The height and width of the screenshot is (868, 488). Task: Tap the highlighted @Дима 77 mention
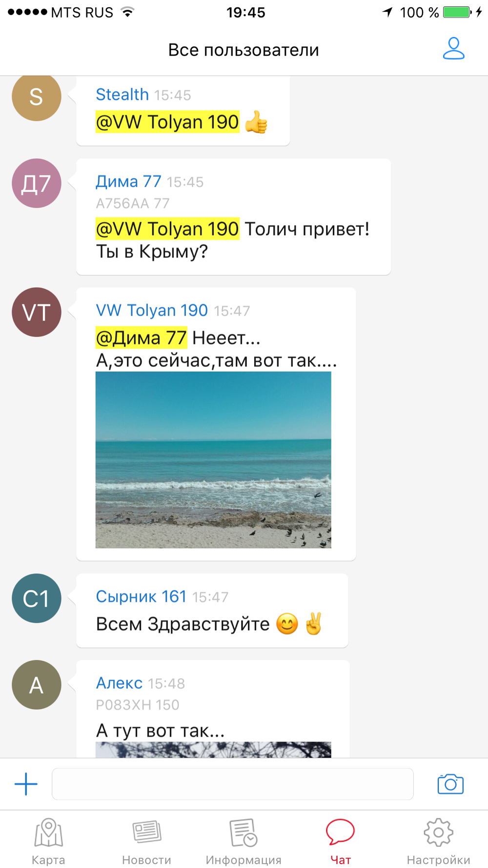tap(141, 337)
